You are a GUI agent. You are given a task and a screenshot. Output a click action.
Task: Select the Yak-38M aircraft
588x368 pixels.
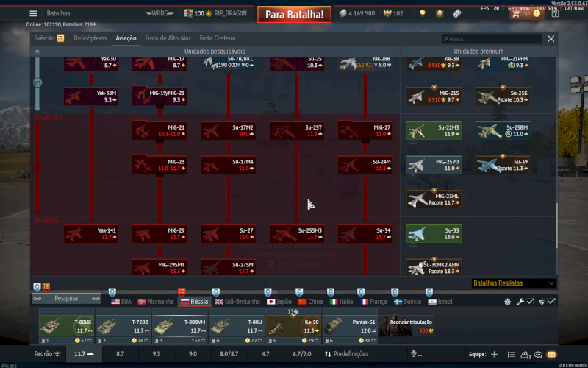[91, 96]
